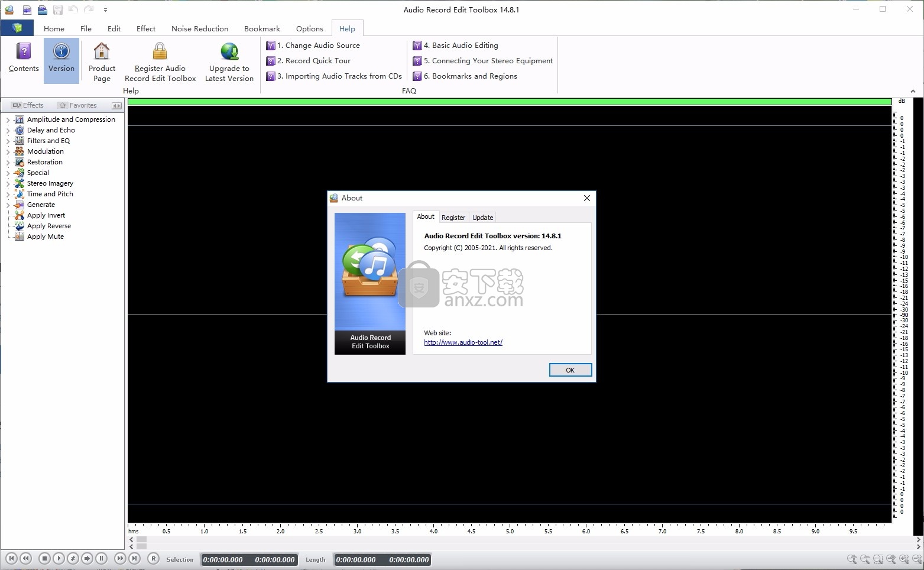Click OK in the About dialog
This screenshot has width=924, height=570.
point(570,370)
